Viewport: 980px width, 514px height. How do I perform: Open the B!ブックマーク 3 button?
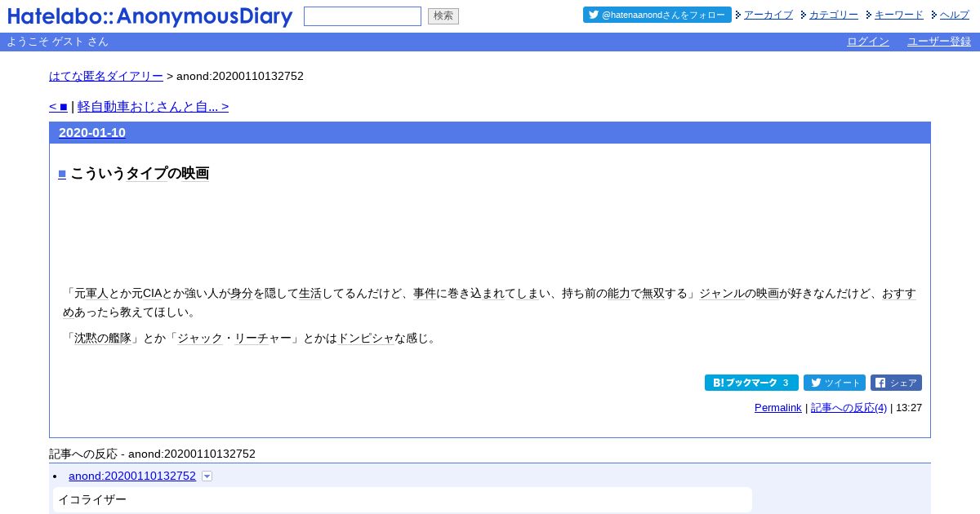tap(751, 383)
